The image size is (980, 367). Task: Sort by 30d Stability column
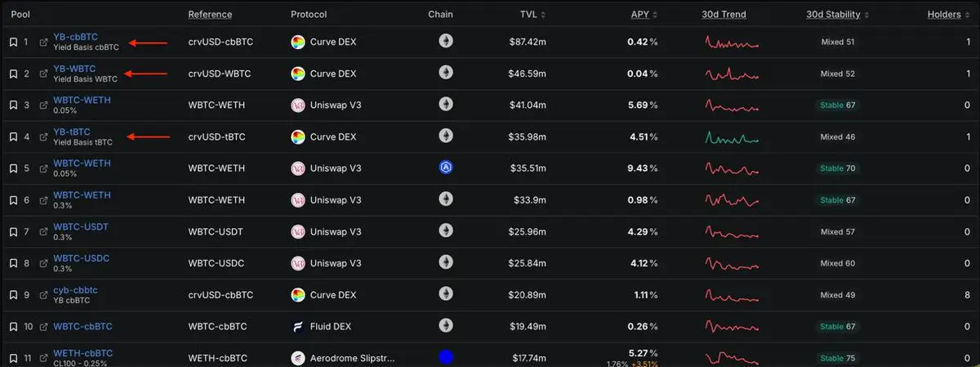838,15
